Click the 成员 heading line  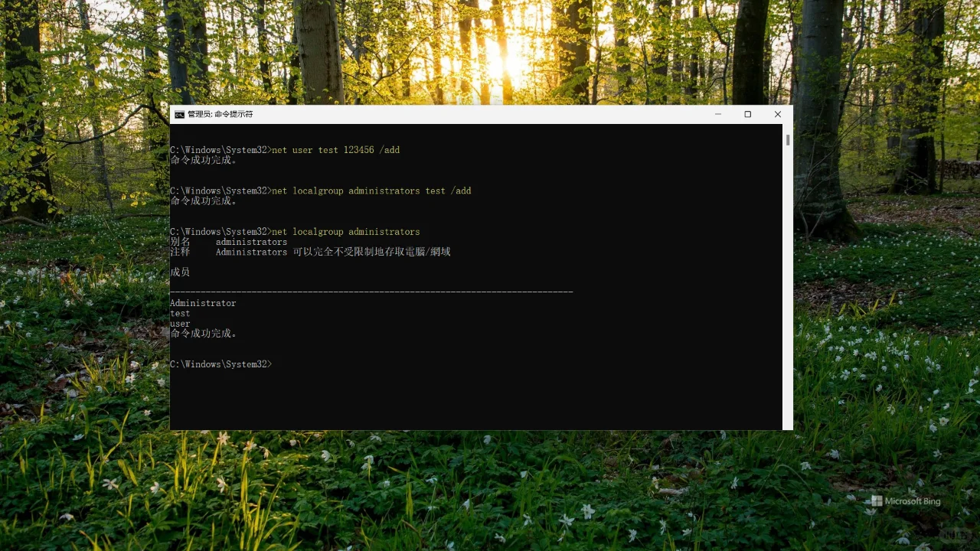pos(180,272)
